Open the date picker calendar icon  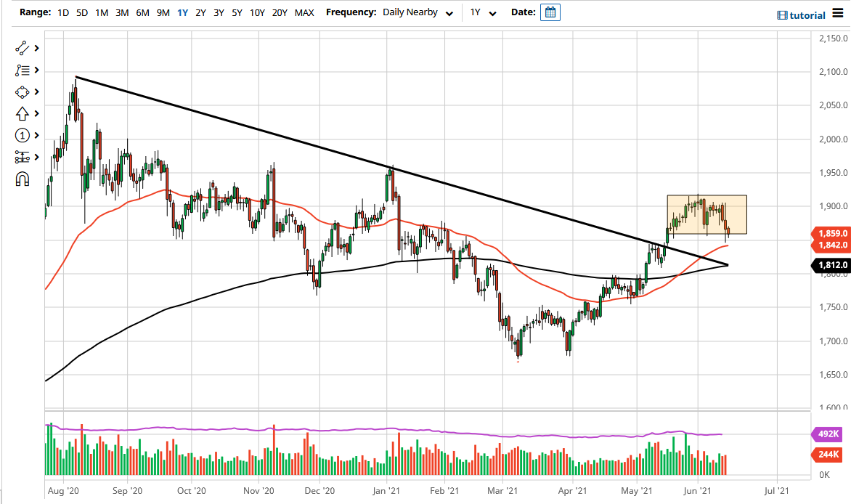point(550,12)
